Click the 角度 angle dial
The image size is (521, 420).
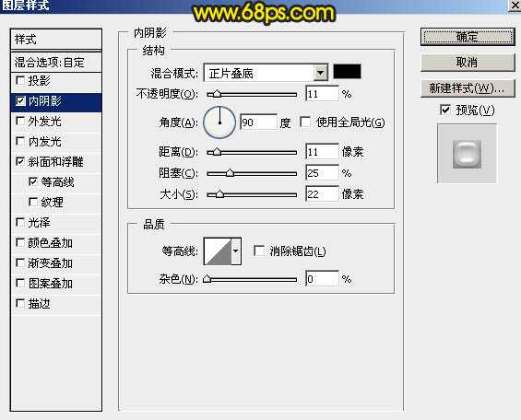(219, 122)
